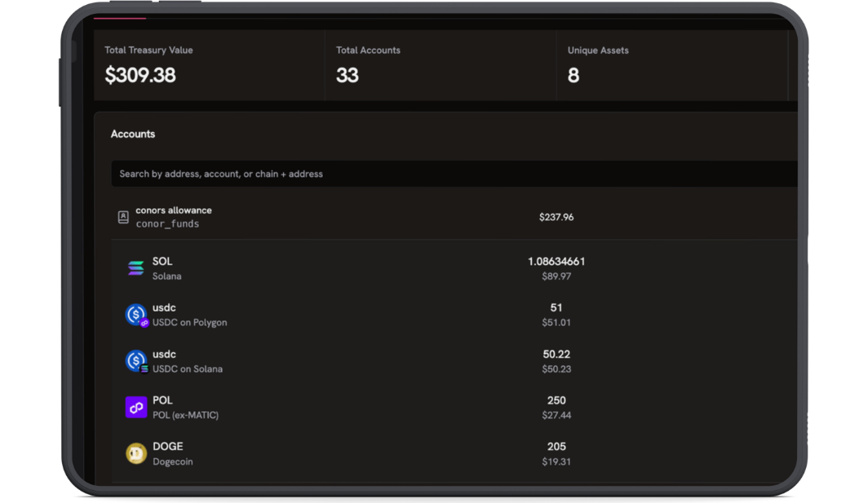868x503 pixels.
Task: Click the USDC on Solana label
Action: (x=188, y=369)
